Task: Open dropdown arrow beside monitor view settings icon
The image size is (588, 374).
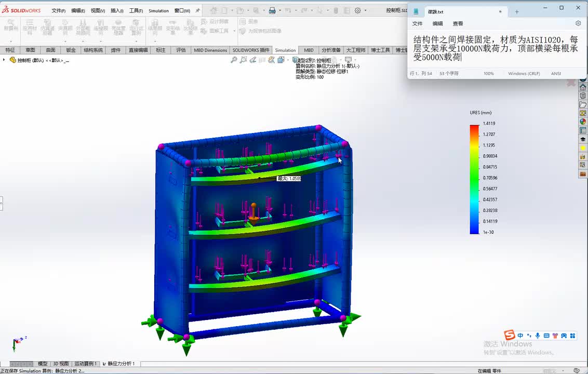Action: (x=355, y=60)
